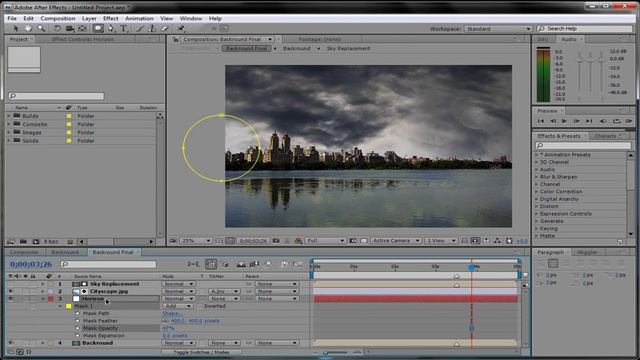Toggle Mask Expansion stopwatch

pyautogui.click(x=78, y=336)
